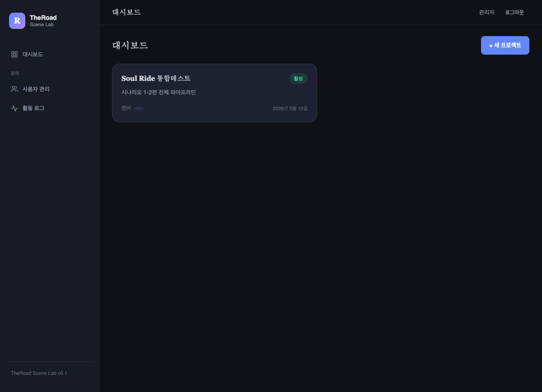Click the dashboard grid icon in sidebar

(x=14, y=54)
